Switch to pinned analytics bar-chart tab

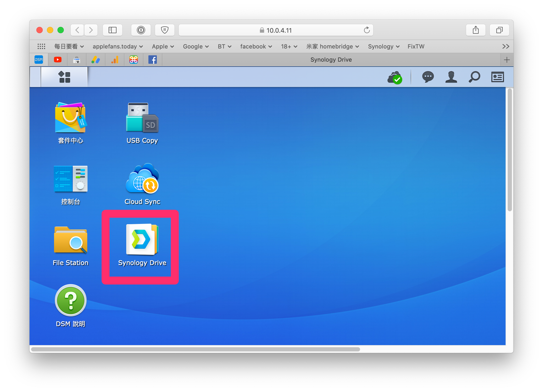click(115, 60)
